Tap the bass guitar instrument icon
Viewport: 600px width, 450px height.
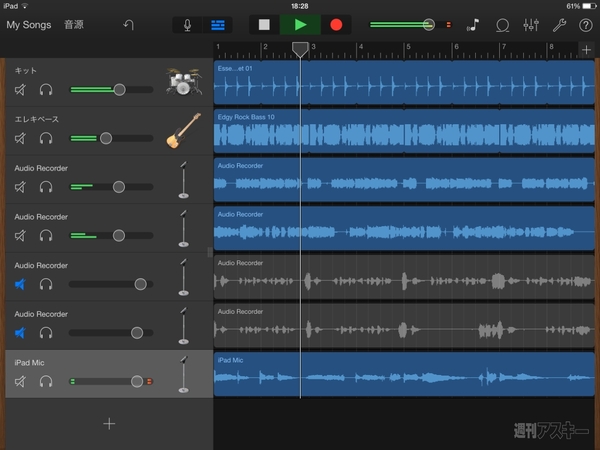(x=182, y=130)
